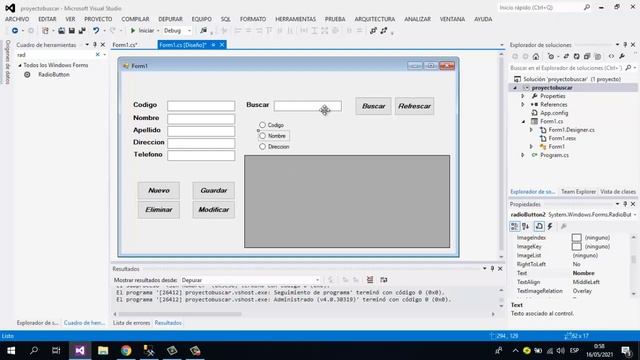Click the Events lightning icon in Propiedades

pos(550,226)
